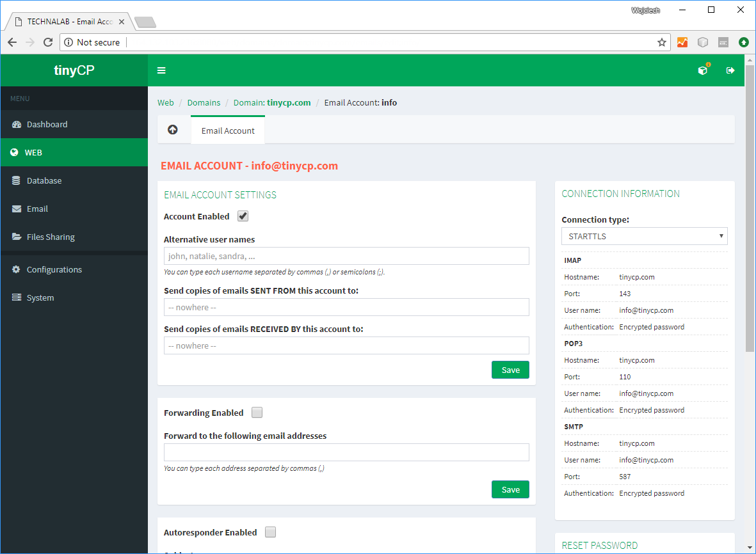Click the Domains breadcrumb link
Viewport: 756px width, 554px height.
point(204,102)
